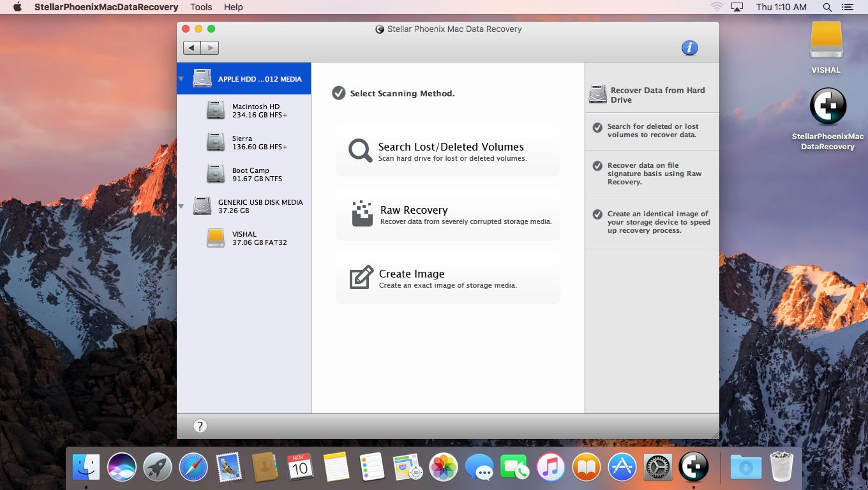Open Trash from the Dock
This screenshot has height=490, width=868.
781,467
